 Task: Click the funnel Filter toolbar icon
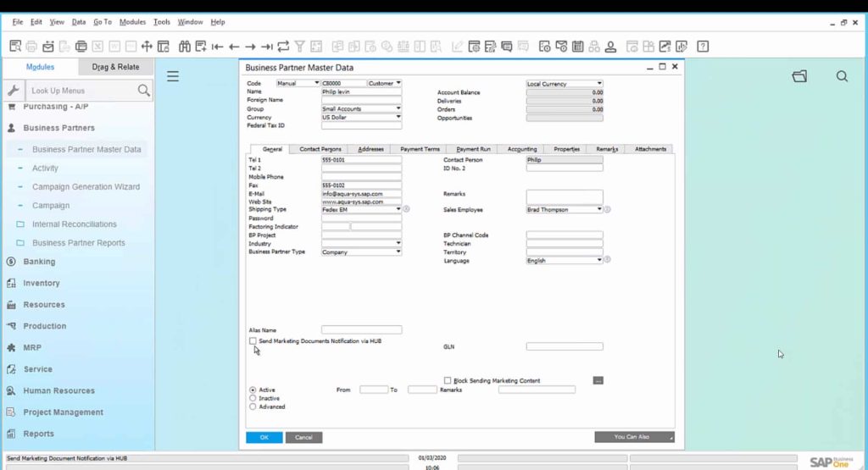[299, 47]
